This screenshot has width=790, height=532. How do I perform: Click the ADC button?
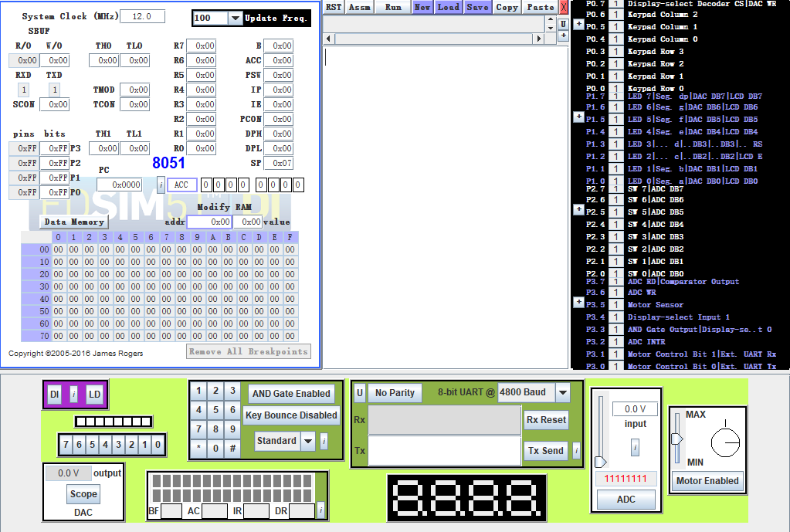click(x=626, y=500)
